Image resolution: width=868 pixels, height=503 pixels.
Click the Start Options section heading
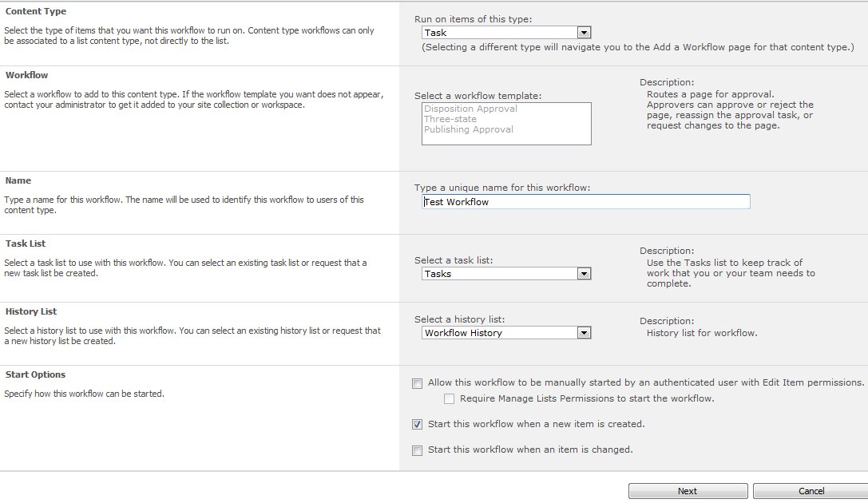pos(35,374)
